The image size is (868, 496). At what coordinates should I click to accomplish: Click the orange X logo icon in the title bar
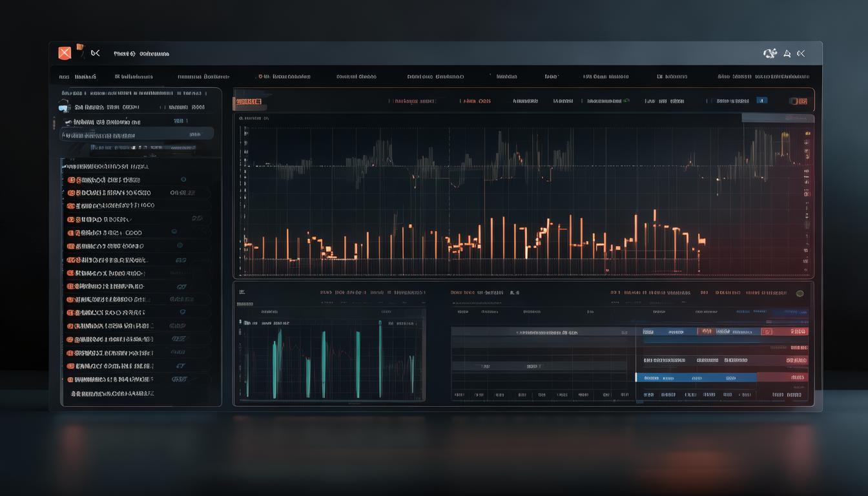coord(65,54)
